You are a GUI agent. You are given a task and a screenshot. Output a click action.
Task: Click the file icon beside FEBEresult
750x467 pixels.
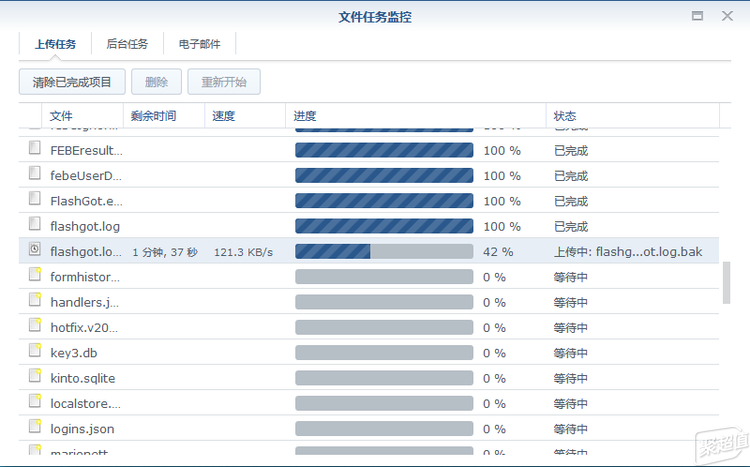click(34, 150)
